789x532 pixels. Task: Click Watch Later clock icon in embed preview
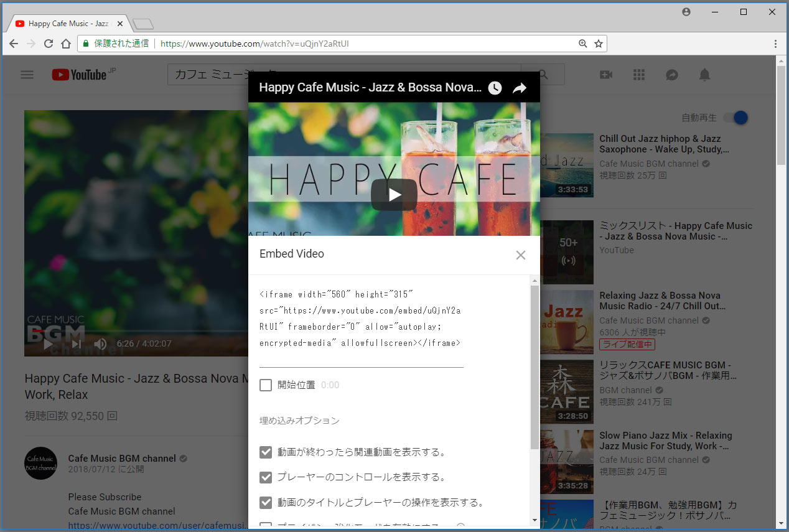pos(495,88)
